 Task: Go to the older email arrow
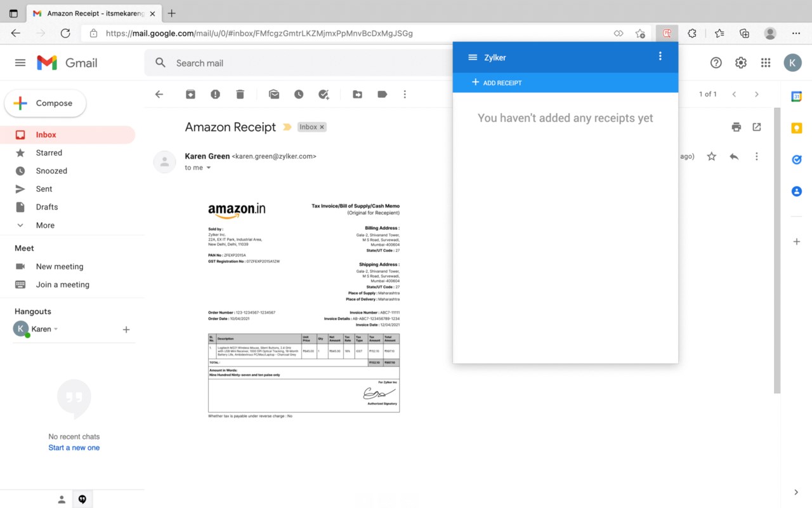[756, 94]
